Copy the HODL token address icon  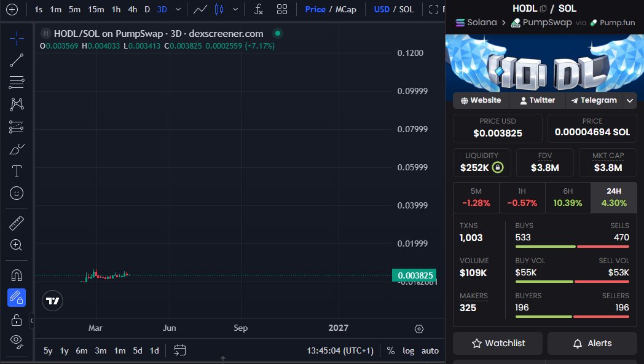(543, 9)
